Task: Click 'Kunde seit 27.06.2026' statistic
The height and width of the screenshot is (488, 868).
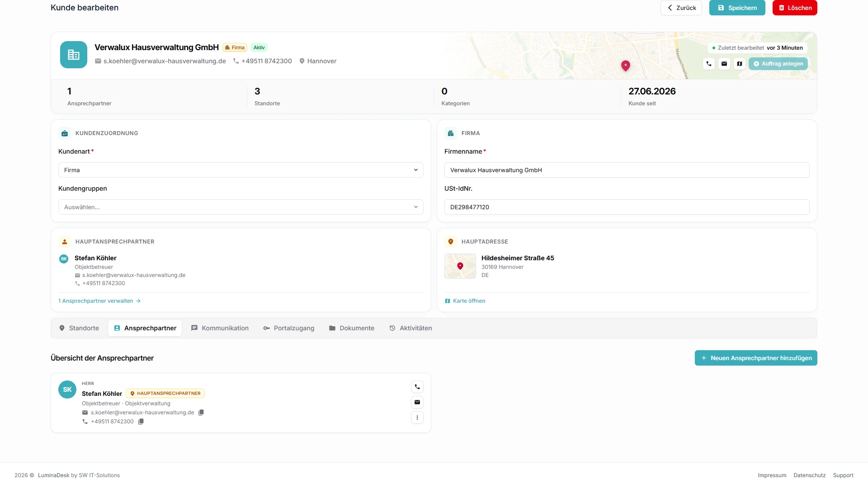Action: (x=652, y=97)
